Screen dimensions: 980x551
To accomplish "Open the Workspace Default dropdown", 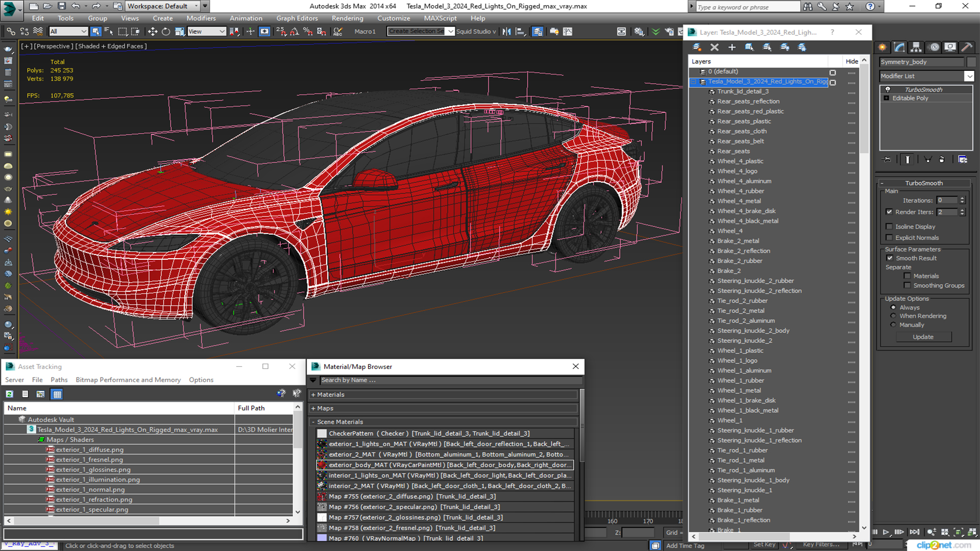I will pos(162,6).
